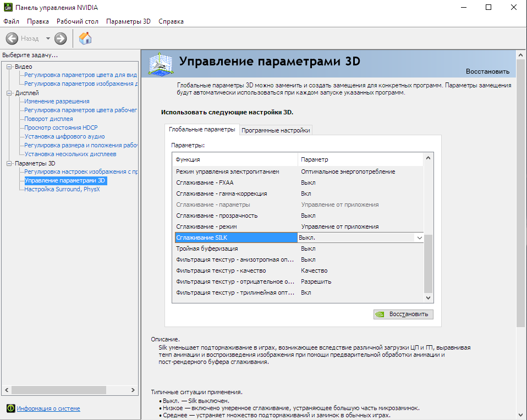Switch to Программные настройки tab
527x420 pixels.
point(276,130)
